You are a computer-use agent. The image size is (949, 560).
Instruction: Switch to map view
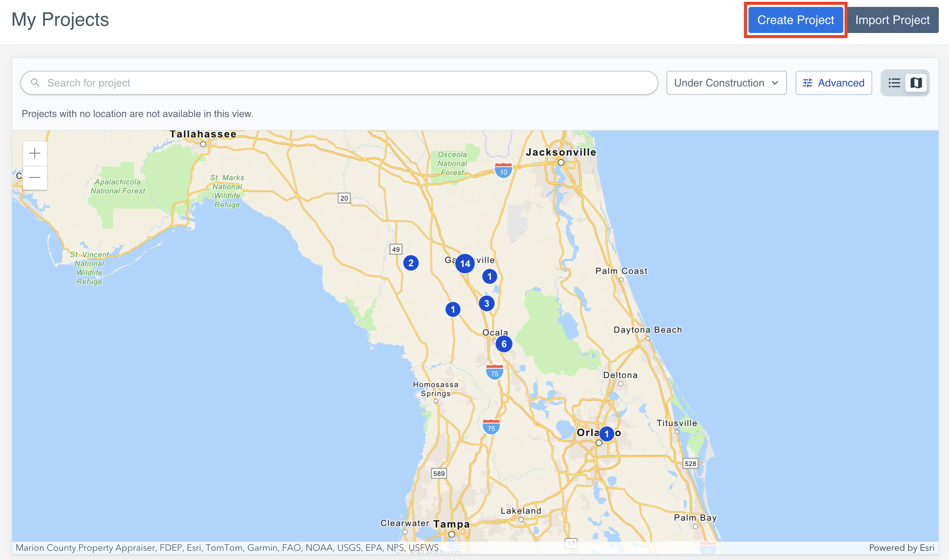coord(916,83)
